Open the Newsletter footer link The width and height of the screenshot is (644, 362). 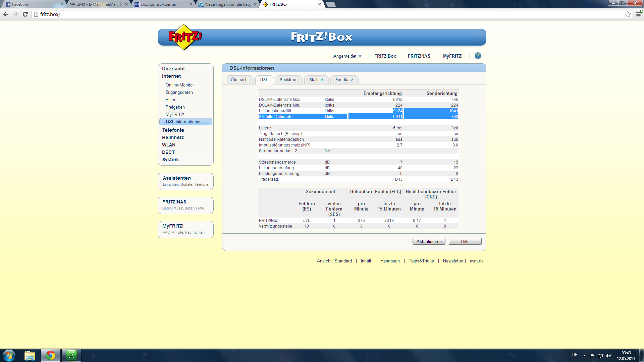453,261
